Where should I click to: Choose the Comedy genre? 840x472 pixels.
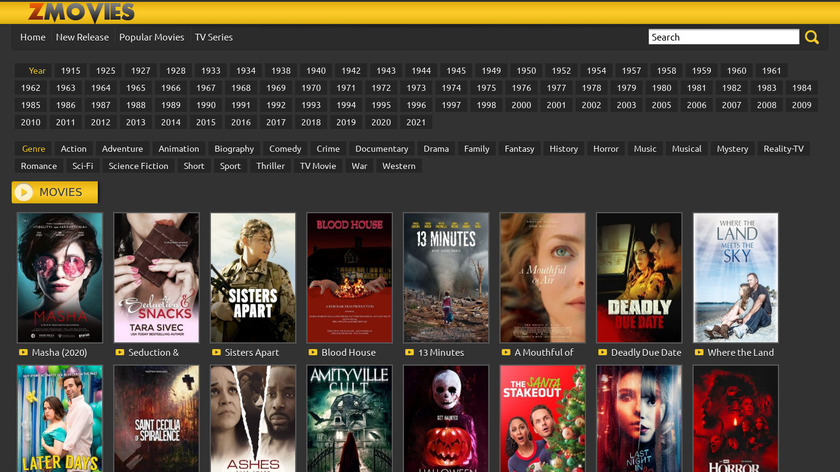coord(285,148)
